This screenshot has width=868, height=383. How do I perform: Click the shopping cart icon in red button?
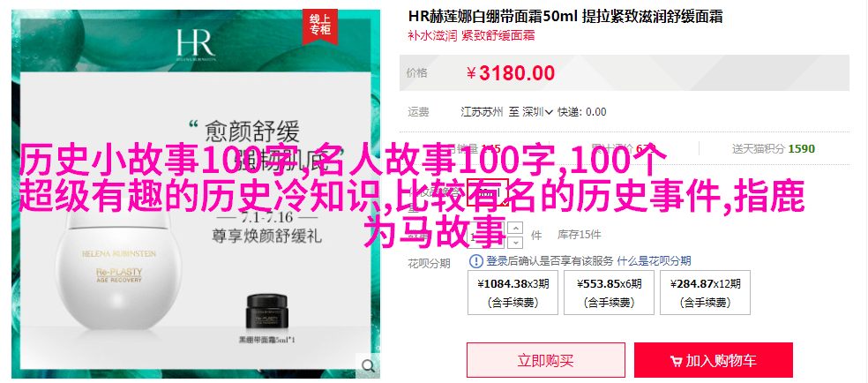coord(676,362)
